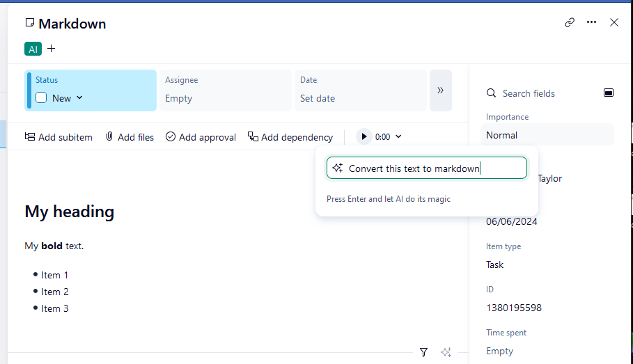Click the search fields magnifier icon
The image size is (633, 364).
coord(491,93)
